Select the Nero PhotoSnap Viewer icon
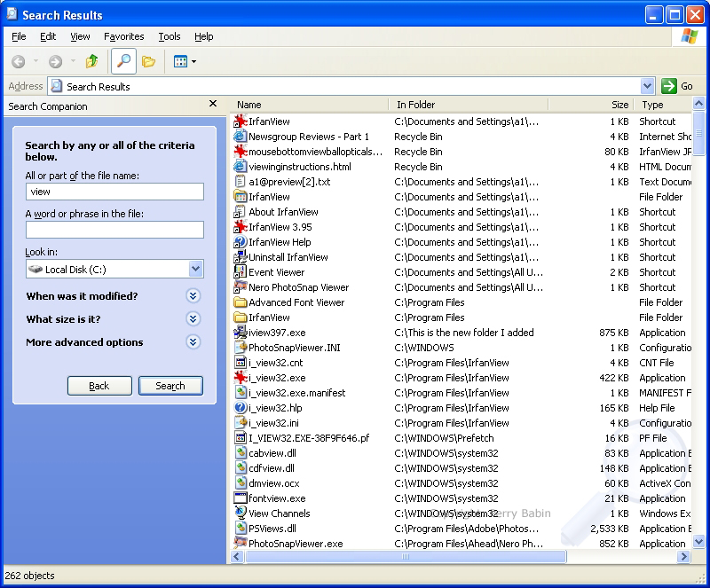Screen dimensions: 710x588 coord(240,287)
